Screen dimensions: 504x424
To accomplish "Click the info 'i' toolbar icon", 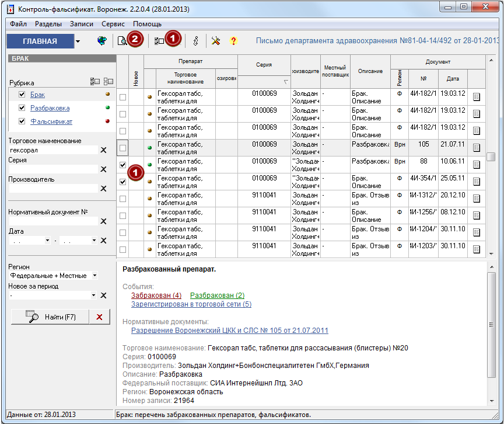I will 196,41.
